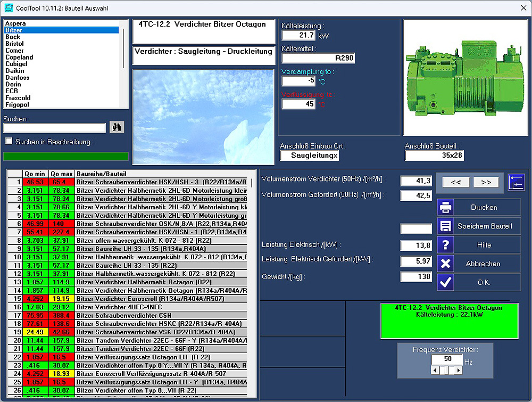The width and height of the screenshot is (532, 402).
Task: Select row 17 Bitzer Schraubenverdichter CSH
Action: [x=128, y=315]
